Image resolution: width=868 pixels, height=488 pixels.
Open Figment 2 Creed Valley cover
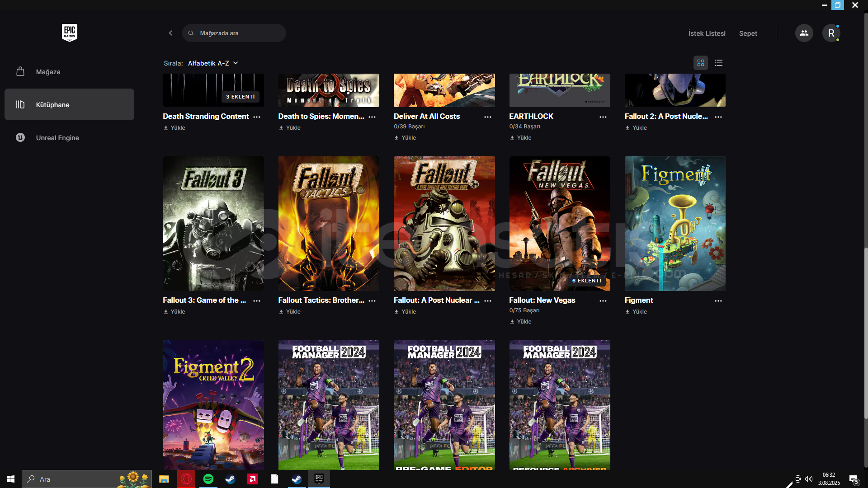(213, 405)
